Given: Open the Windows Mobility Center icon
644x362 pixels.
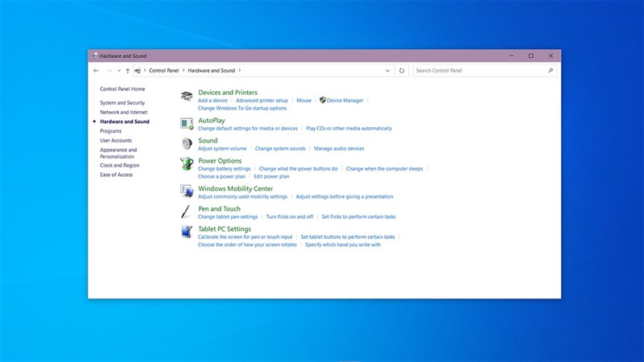Looking at the screenshot, I should coord(186,192).
